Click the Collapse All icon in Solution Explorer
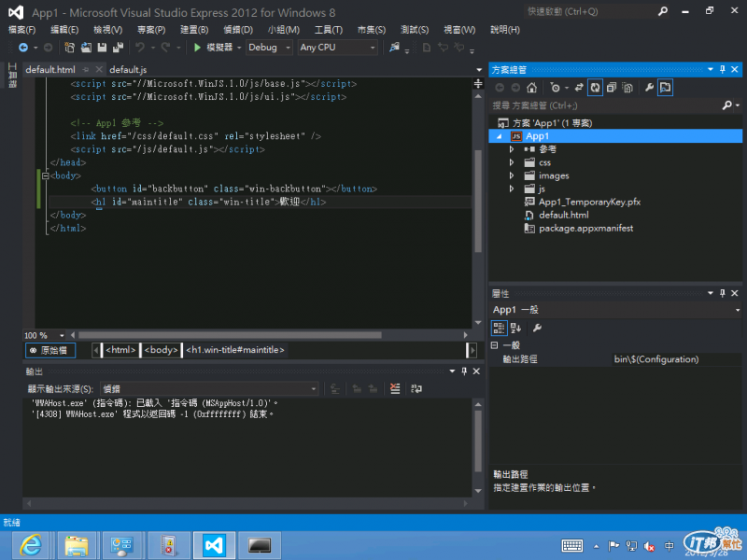The height and width of the screenshot is (560, 747). 612,88
